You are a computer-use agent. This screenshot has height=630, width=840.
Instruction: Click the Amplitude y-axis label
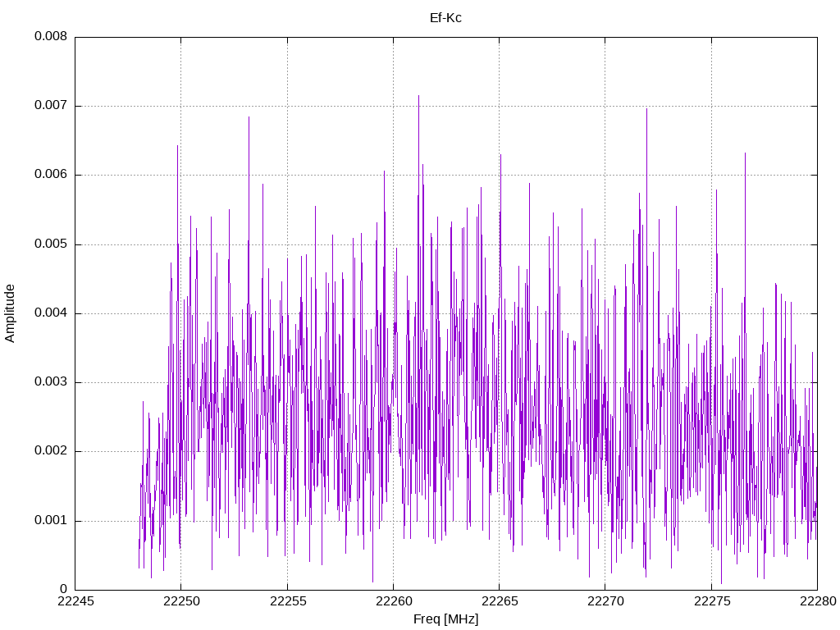10,313
